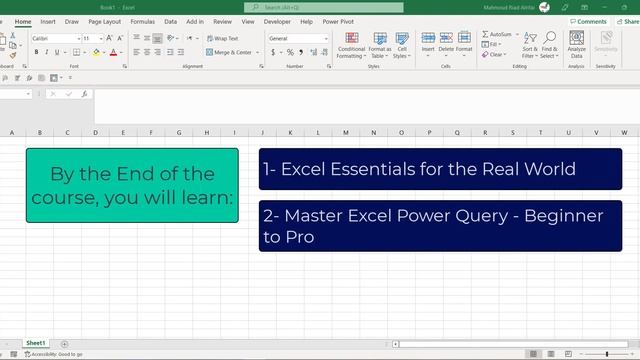The image size is (640, 360).
Task: Click the Format Painter brush icon
Action: tap(13, 55)
